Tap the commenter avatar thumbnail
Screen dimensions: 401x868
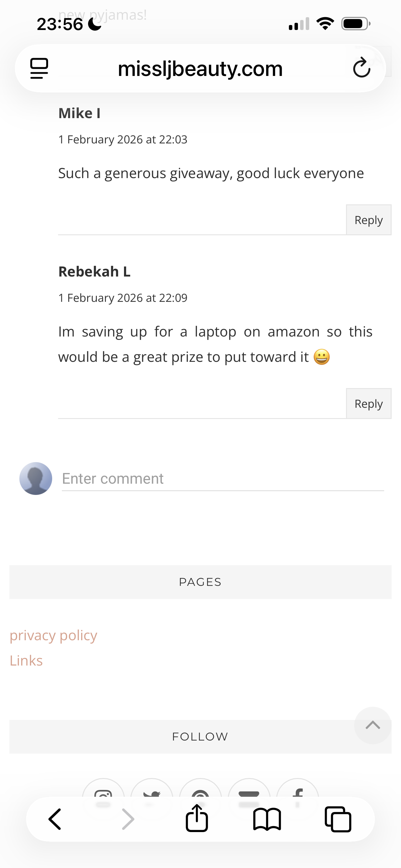pos(36,478)
